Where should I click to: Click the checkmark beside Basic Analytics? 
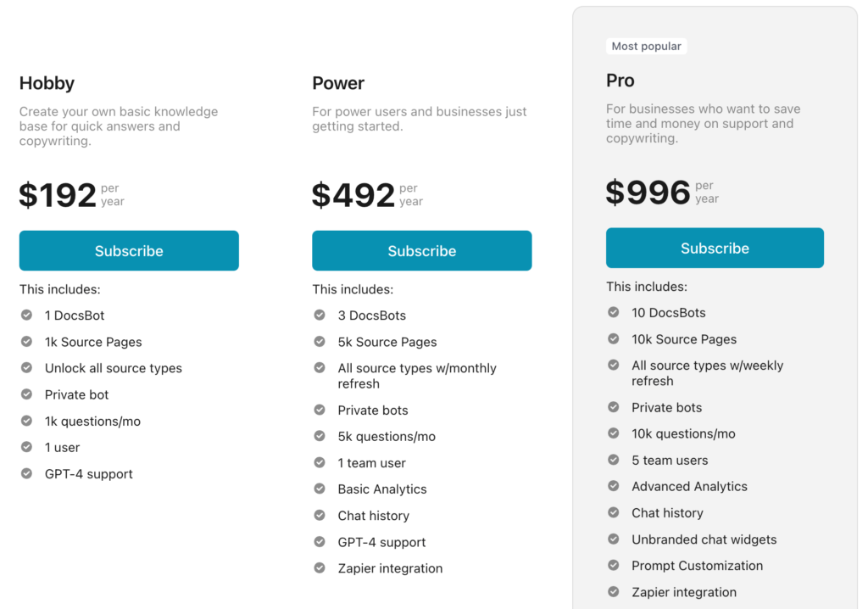320,489
